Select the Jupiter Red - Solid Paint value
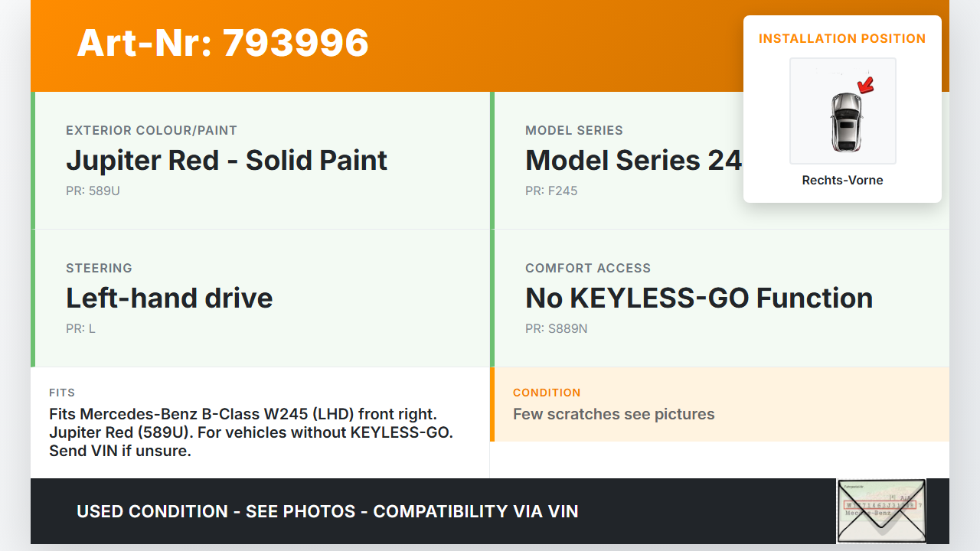The image size is (980, 551). [227, 161]
